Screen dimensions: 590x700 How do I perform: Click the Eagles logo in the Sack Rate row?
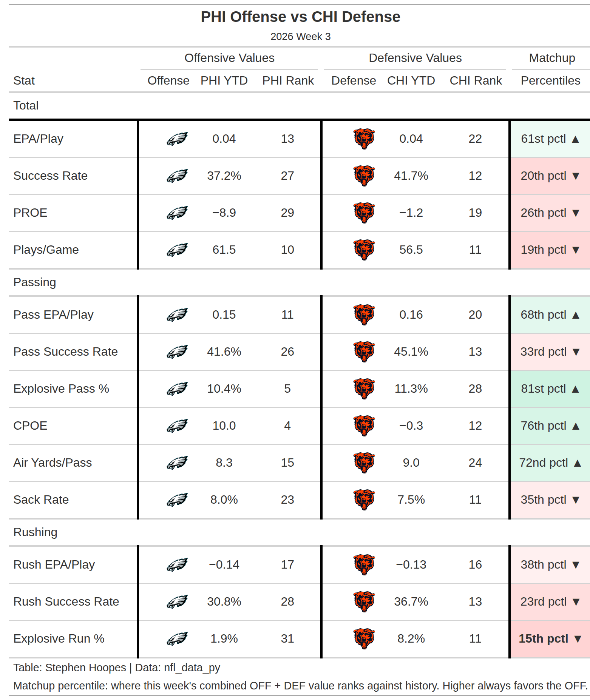pos(177,500)
